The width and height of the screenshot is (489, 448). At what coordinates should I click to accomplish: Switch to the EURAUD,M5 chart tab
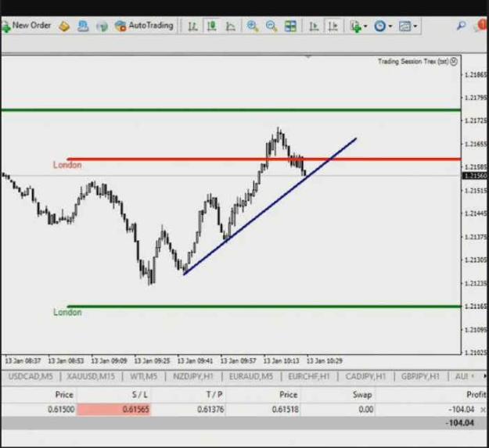click(x=251, y=376)
